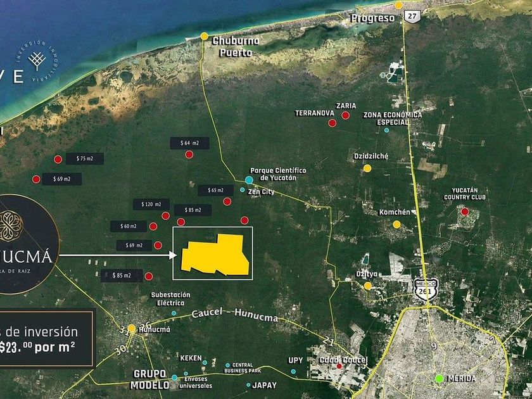Select the yellow Komchén marker
This screenshot has height=399, width=532.
[x=396, y=224]
